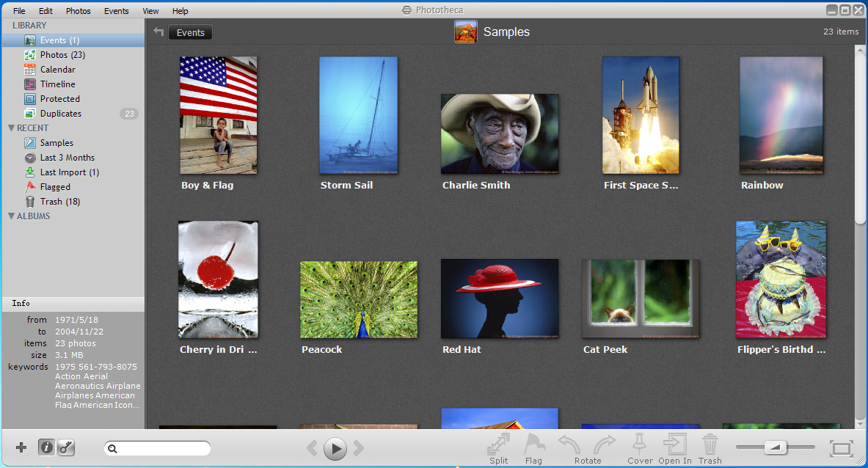The height and width of the screenshot is (468, 868).
Task: Collapse the LIBRARY section
Action: click(x=7, y=26)
